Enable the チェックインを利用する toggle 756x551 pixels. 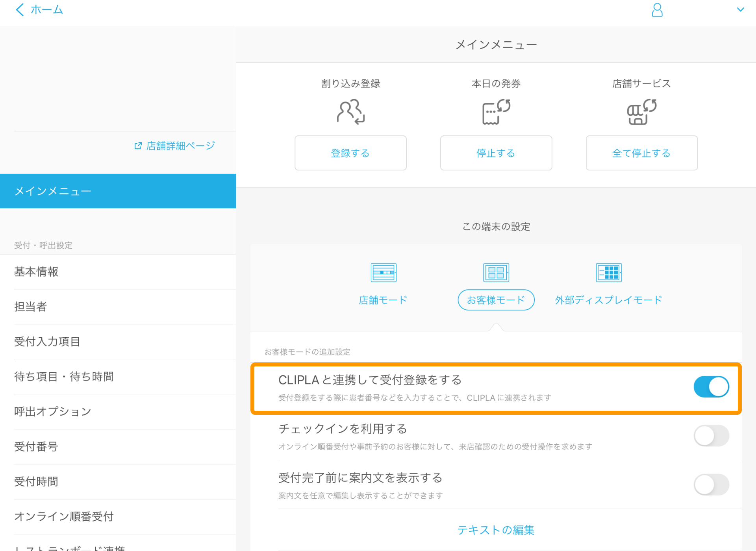(x=711, y=436)
